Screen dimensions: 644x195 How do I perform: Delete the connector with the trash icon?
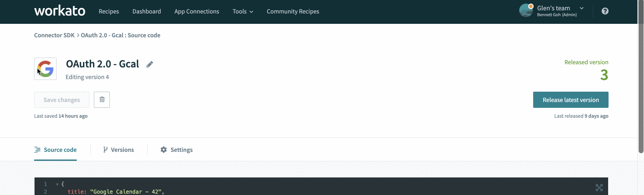[x=102, y=100]
